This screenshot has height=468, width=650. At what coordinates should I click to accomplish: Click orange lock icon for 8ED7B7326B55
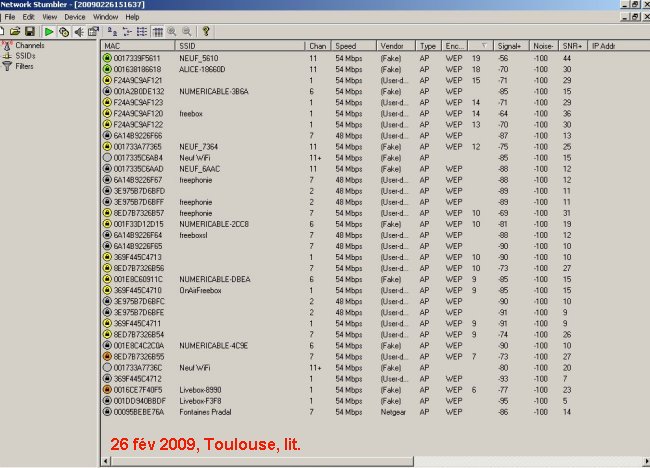(x=107, y=356)
